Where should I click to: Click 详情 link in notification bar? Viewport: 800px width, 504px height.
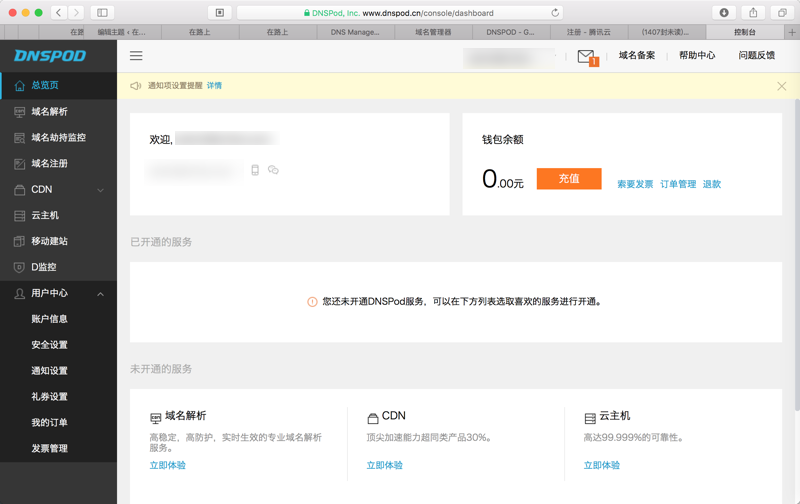[214, 86]
